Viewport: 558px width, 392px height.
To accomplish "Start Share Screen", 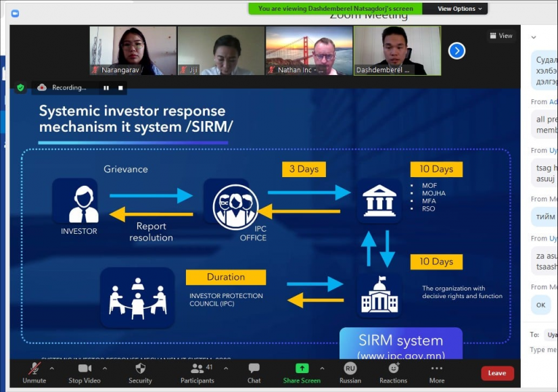I will [x=302, y=373].
